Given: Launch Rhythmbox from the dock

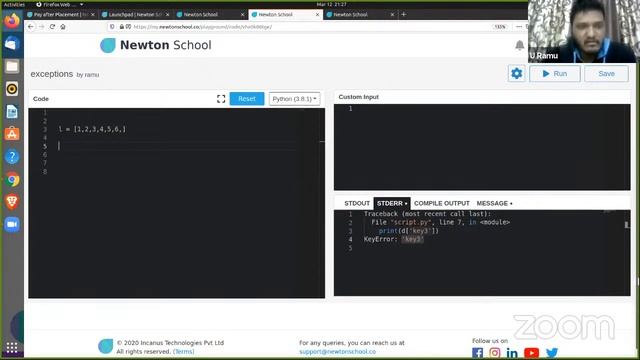Looking at the screenshot, I should click(x=12, y=89).
